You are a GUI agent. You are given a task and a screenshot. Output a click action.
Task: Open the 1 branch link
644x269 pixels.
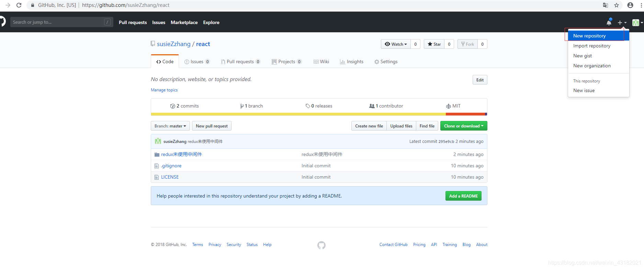(251, 106)
